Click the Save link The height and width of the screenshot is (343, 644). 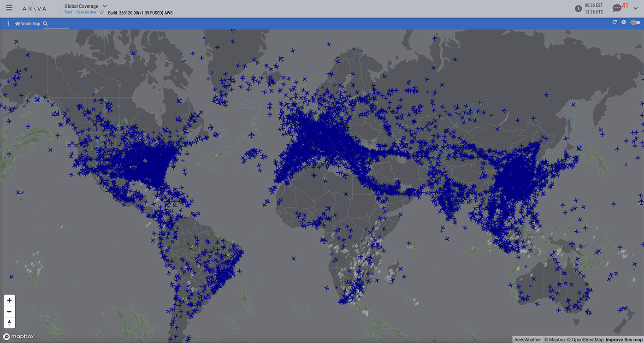tap(68, 12)
